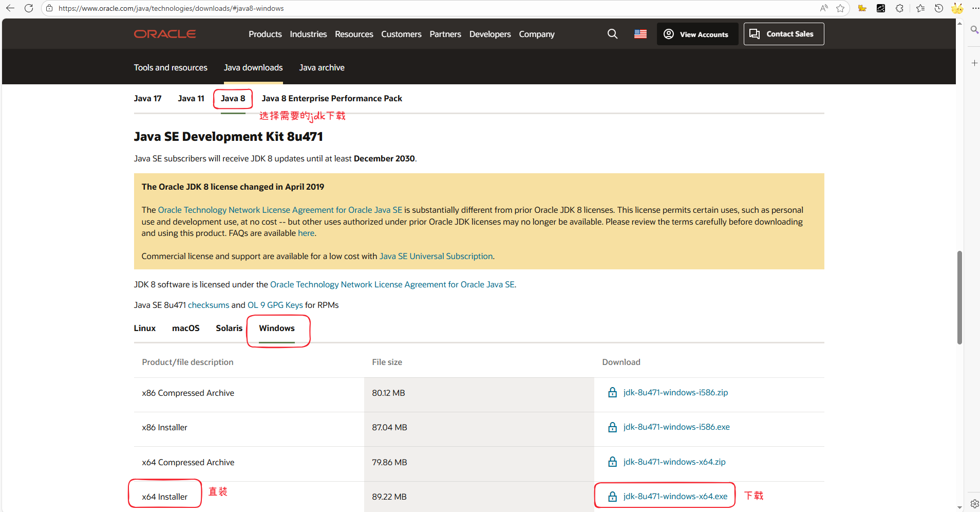Switch to the Linux downloads tab
This screenshot has width=980, height=512.
(145, 328)
